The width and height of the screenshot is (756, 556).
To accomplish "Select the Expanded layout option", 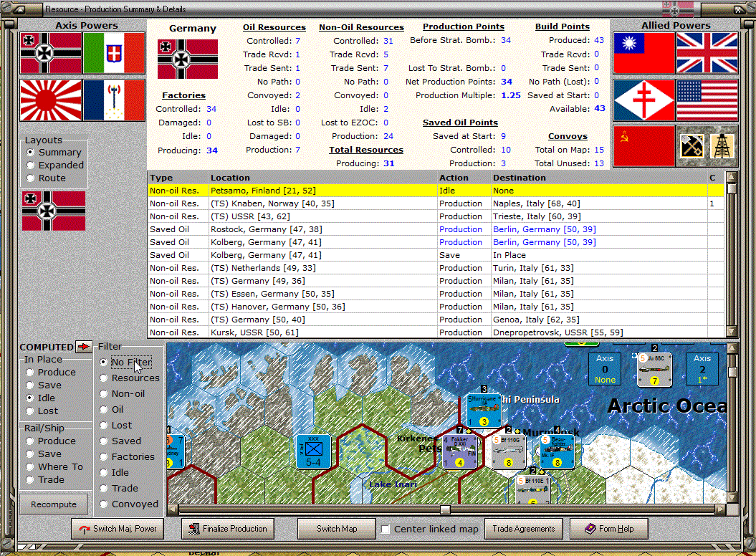I will [x=55, y=166].
